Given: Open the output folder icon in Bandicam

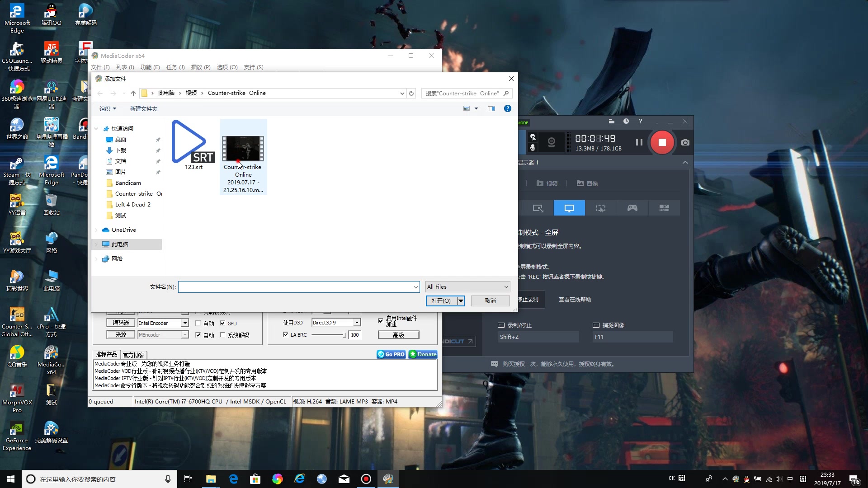Looking at the screenshot, I should pyautogui.click(x=612, y=122).
